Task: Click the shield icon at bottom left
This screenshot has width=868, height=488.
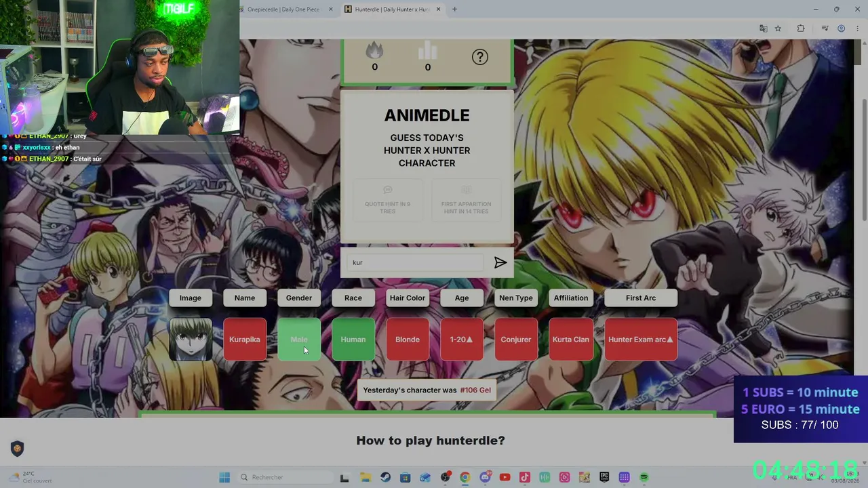Action: [17, 449]
